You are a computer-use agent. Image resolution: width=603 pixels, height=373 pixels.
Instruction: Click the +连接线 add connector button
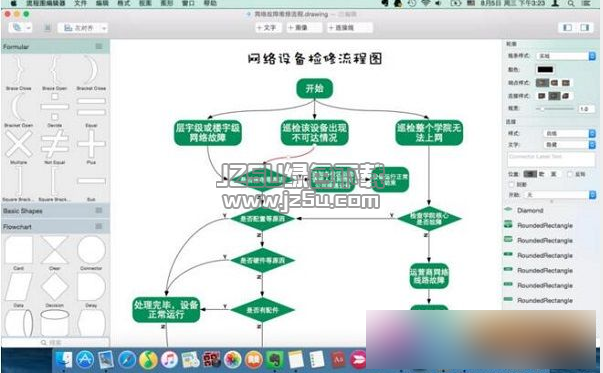click(x=349, y=28)
